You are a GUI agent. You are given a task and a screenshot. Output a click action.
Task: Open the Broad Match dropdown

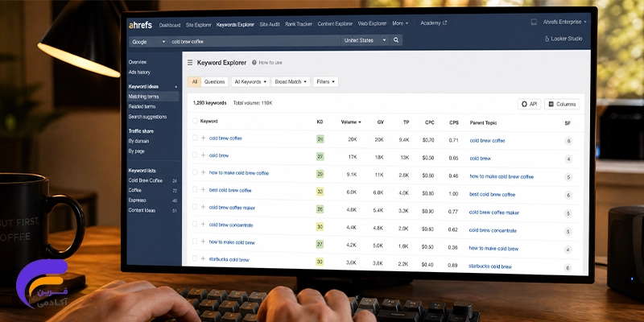(x=291, y=82)
